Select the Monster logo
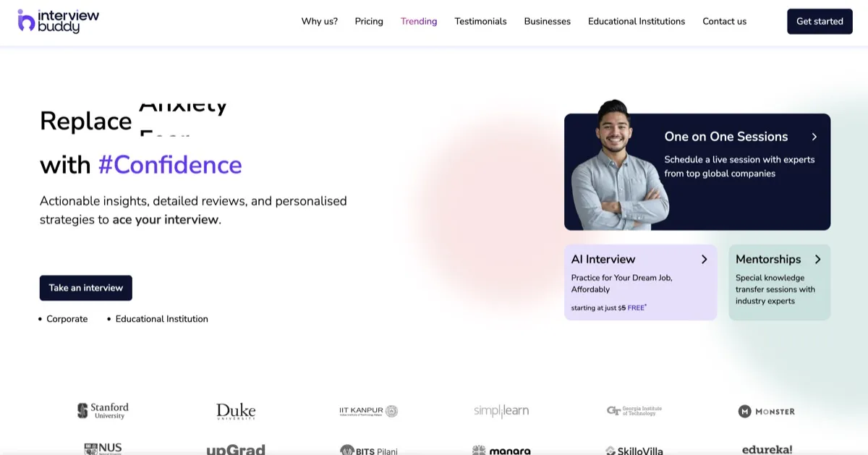 (x=766, y=410)
